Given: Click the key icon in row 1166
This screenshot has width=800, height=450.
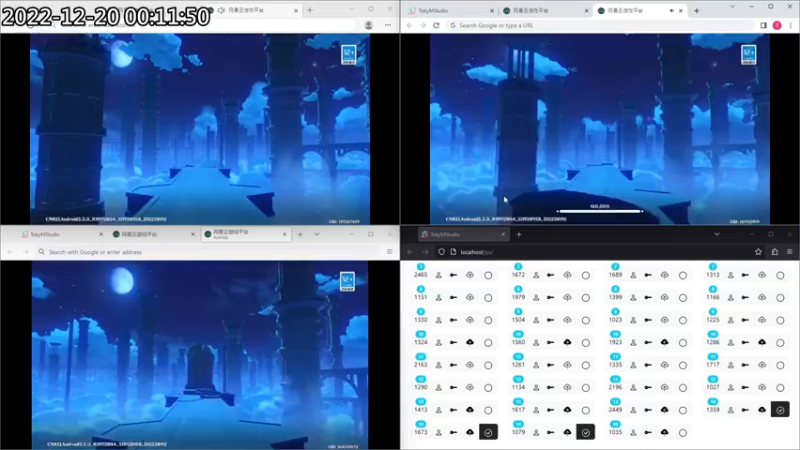Looking at the screenshot, I should click(x=745, y=297).
